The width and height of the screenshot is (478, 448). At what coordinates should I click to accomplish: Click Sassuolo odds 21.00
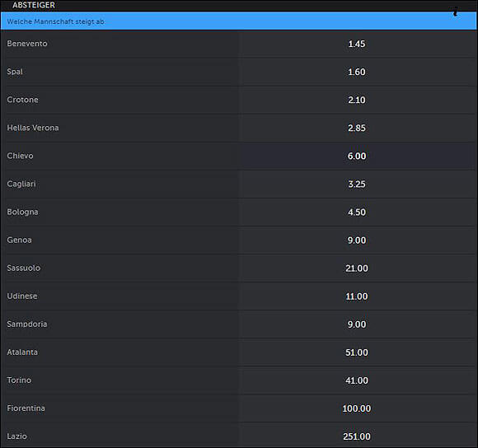[357, 268]
